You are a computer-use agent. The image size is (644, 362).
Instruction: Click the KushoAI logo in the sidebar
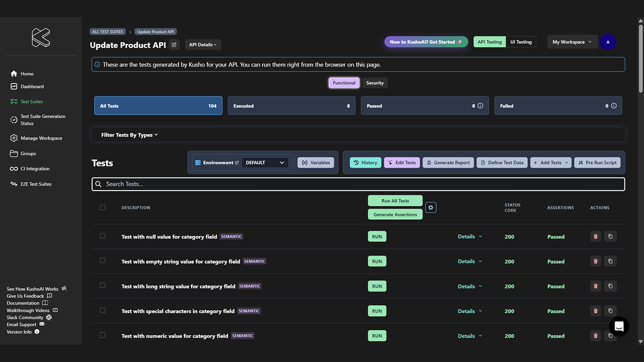tap(41, 38)
